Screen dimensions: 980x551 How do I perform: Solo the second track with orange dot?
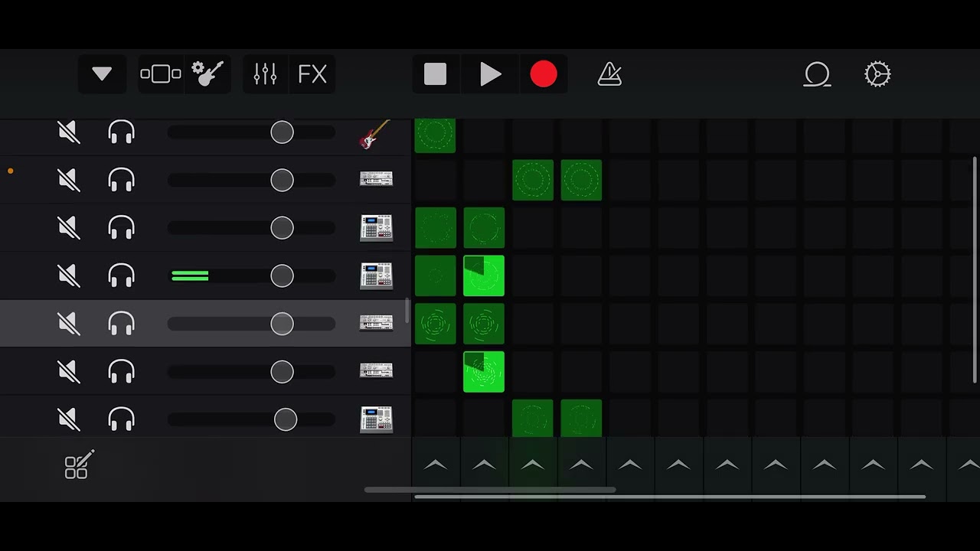pyautogui.click(x=122, y=181)
